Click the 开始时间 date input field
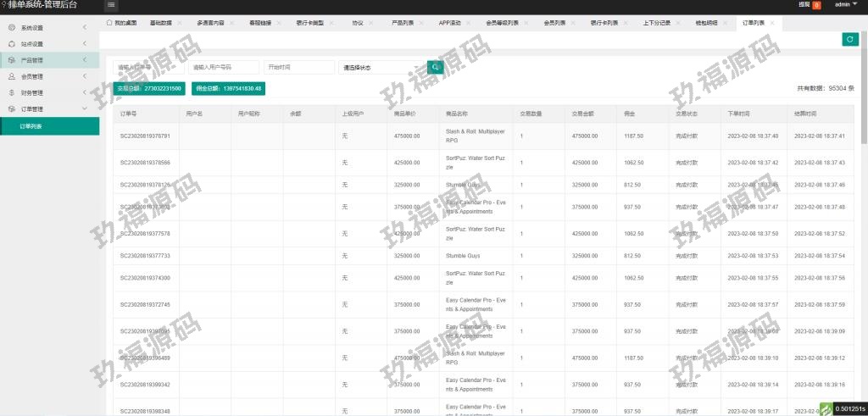This screenshot has height=416, width=868. click(298, 67)
